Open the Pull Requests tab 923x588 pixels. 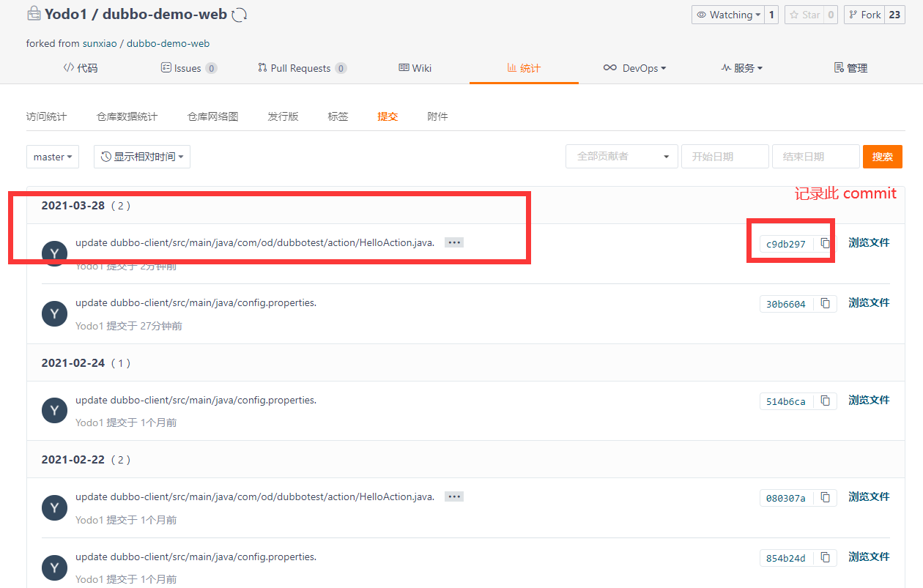pos(301,68)
